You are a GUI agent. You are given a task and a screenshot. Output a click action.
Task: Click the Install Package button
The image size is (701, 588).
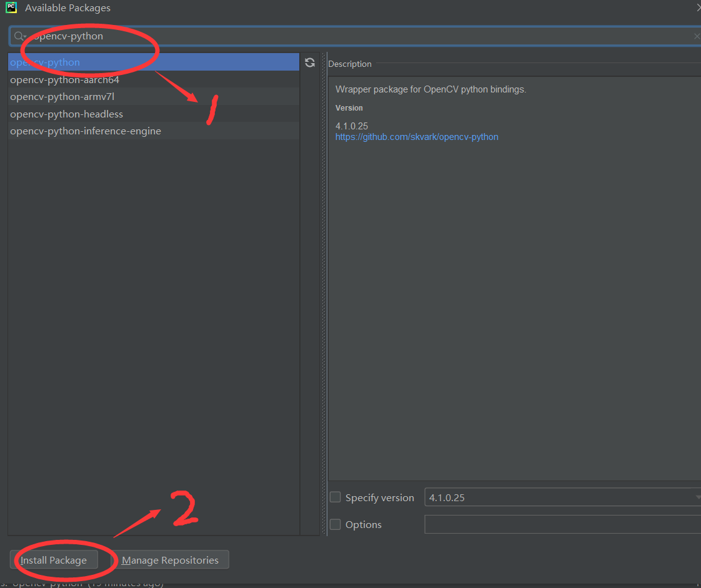point(54,560)
